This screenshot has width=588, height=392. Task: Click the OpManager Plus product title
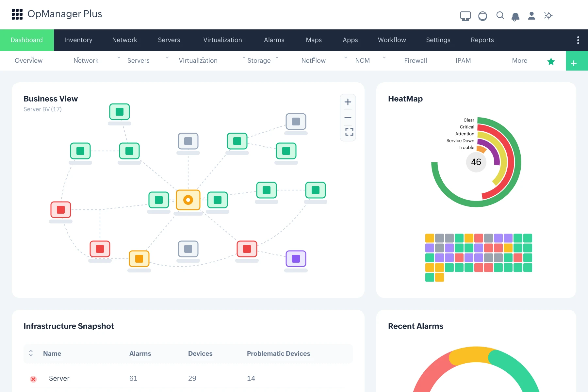tap(65, 14)
